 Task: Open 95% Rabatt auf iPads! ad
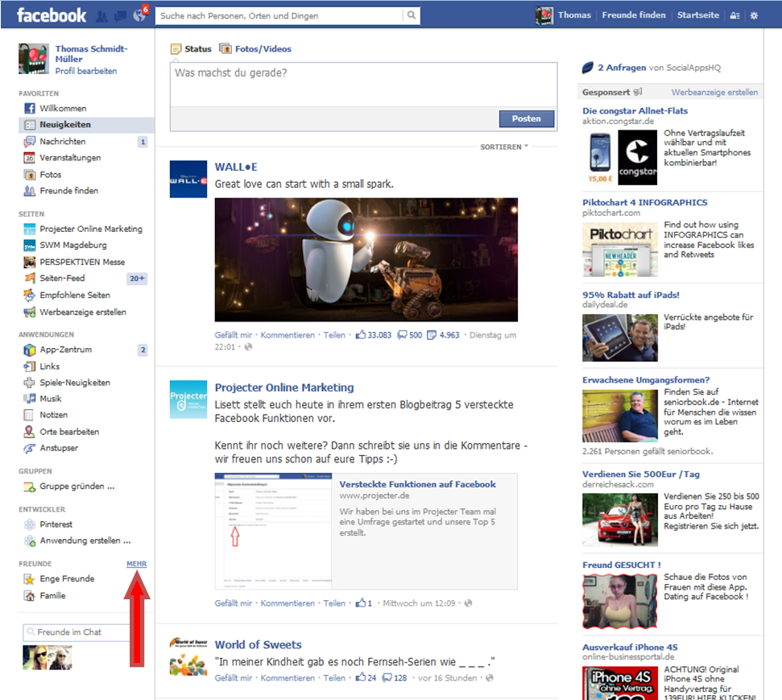(x=631, y=295)
